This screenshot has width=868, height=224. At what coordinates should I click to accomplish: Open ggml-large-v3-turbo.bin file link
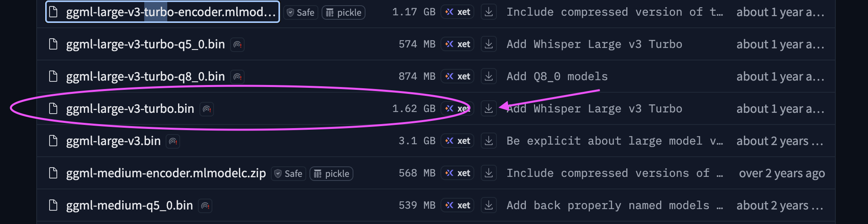(x=130, y=109)
